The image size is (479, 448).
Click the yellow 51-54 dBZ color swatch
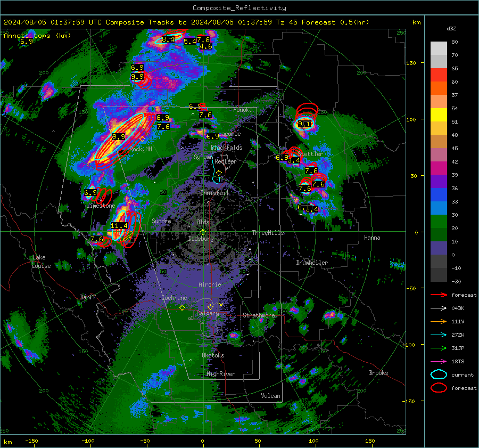point(439,115)
